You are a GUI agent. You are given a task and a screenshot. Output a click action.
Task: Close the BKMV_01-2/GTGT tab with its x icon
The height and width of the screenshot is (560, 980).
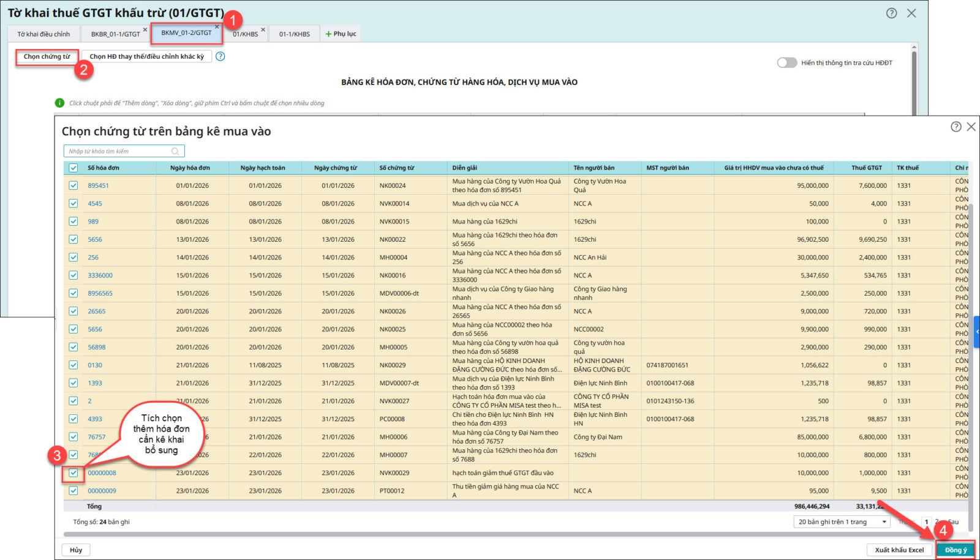(217, 27)
